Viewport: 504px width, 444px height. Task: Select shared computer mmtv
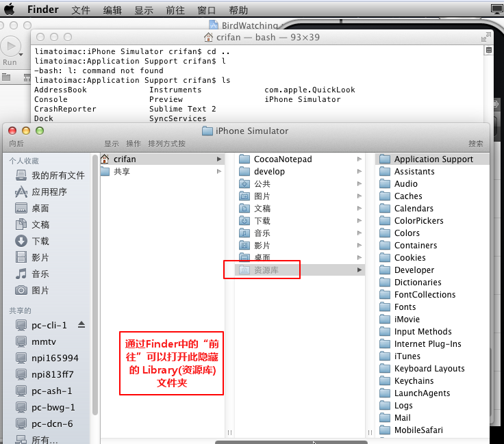[x=36, y=341]
